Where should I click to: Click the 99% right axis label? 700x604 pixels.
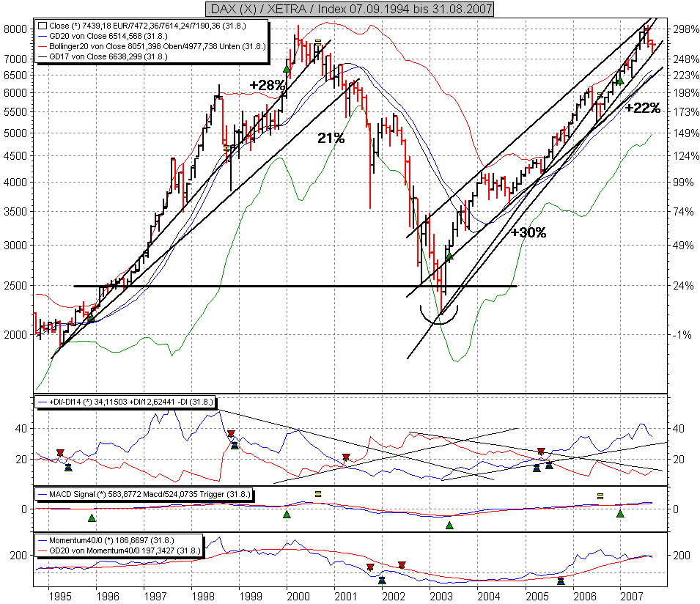click(x=683, y=182)
